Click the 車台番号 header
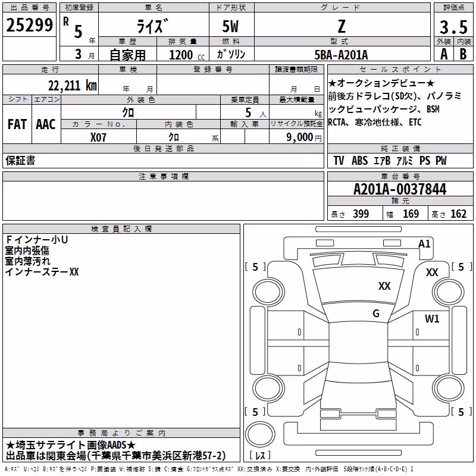The width and height of the screenshot is (476, 476). tap(400, 176)
